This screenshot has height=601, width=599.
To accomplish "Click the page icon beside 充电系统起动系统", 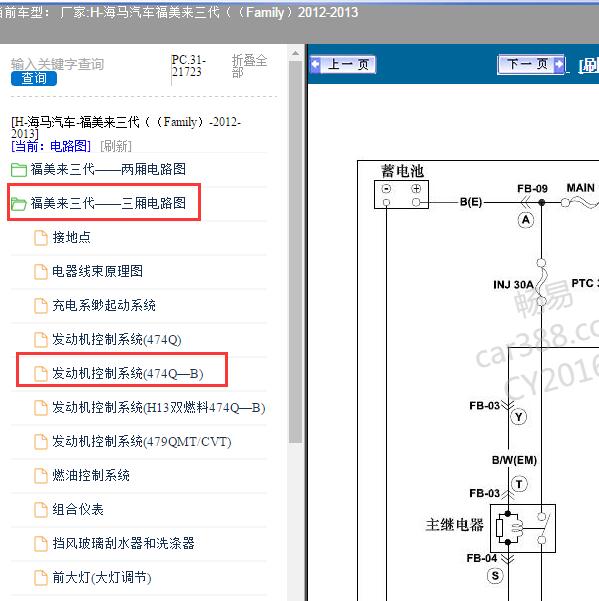I will [x=41, y=306].
